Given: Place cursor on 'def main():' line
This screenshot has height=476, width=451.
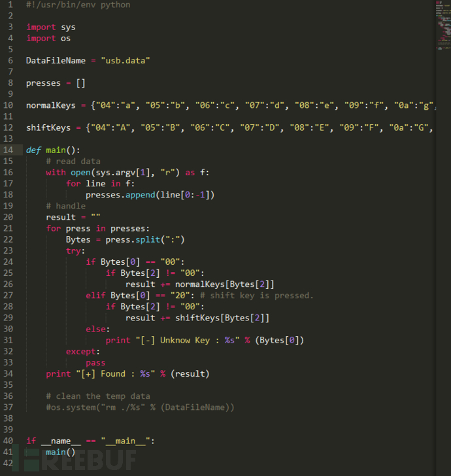Looking at the screenshot, I should 53,150.
